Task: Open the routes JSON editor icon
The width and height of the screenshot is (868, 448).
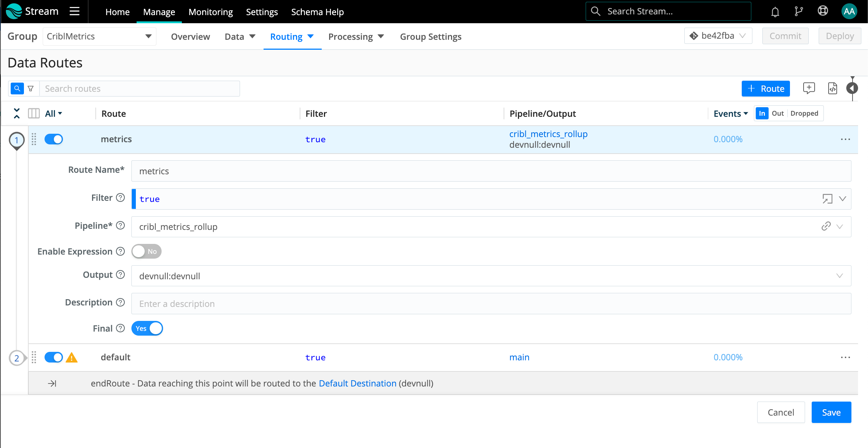Action: 833,88
